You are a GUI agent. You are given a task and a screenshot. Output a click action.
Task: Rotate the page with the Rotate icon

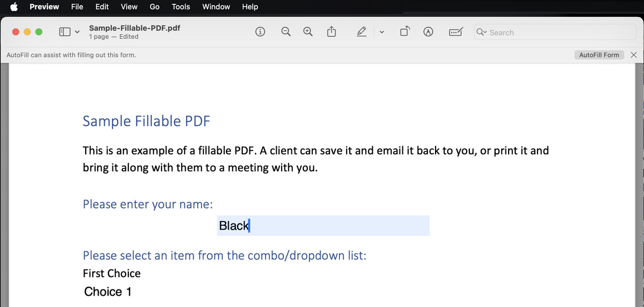[x=404, y=32]
